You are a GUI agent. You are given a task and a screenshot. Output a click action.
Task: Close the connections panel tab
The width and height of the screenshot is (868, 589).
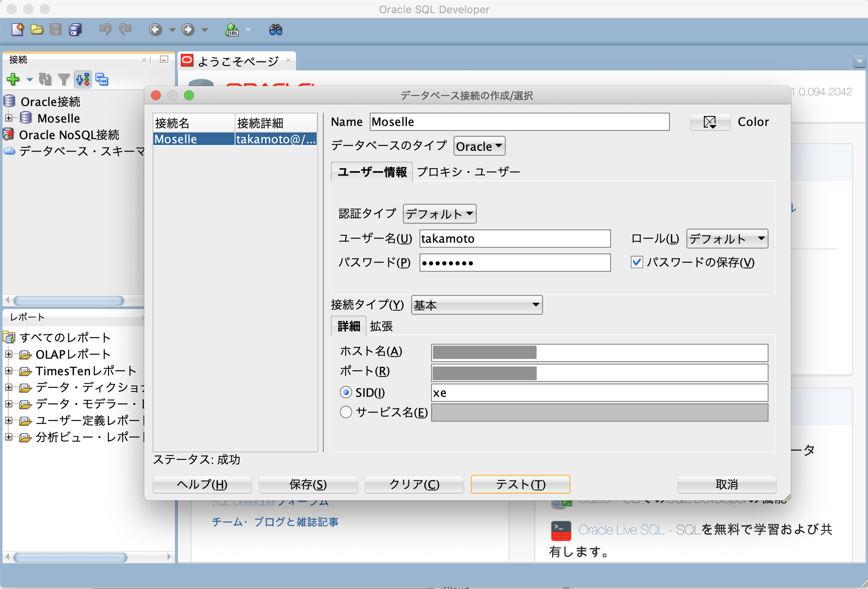(144, 60)
